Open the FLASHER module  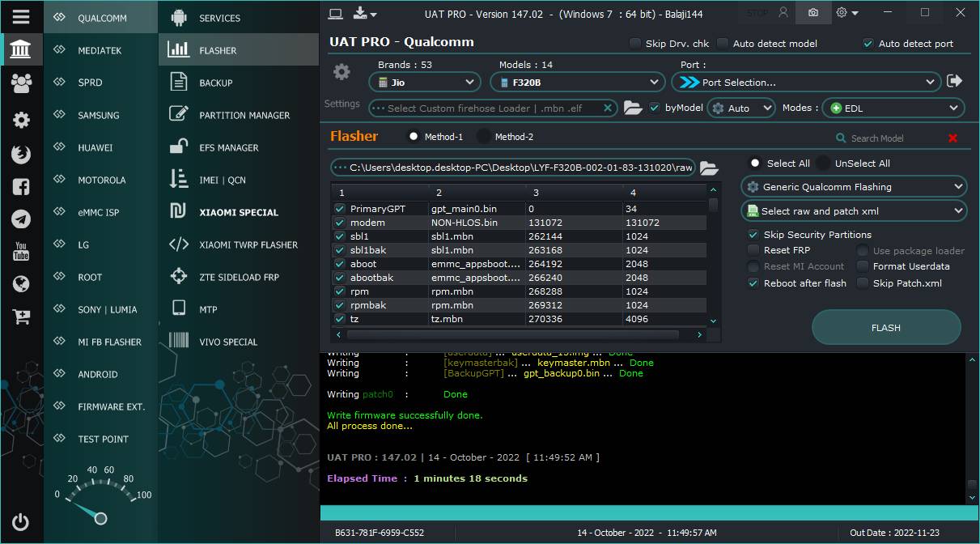[239, 50]
